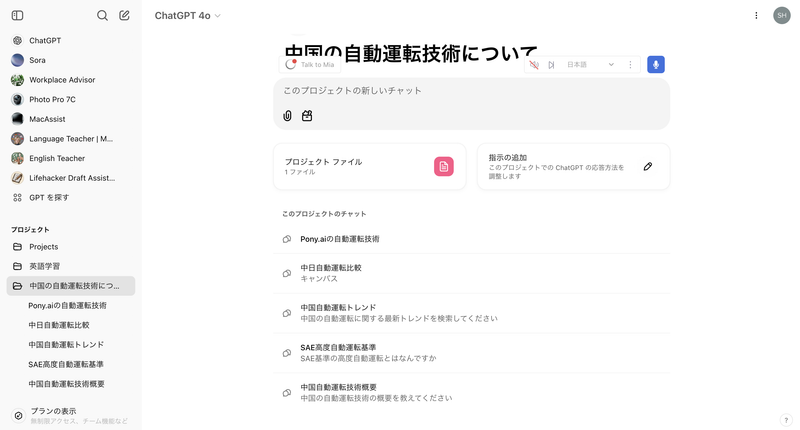Open Sora from the sidebar
The image size is (800, 430).
[x=71, y=60]
